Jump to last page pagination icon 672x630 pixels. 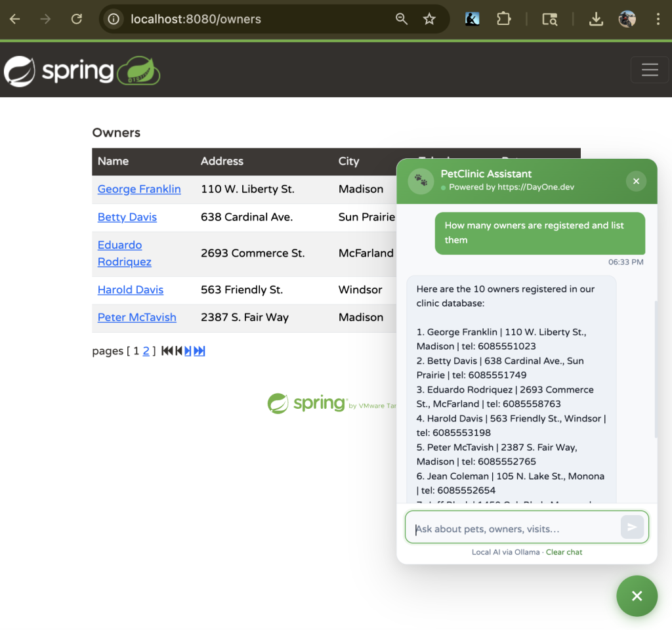(x=199, y=351)
